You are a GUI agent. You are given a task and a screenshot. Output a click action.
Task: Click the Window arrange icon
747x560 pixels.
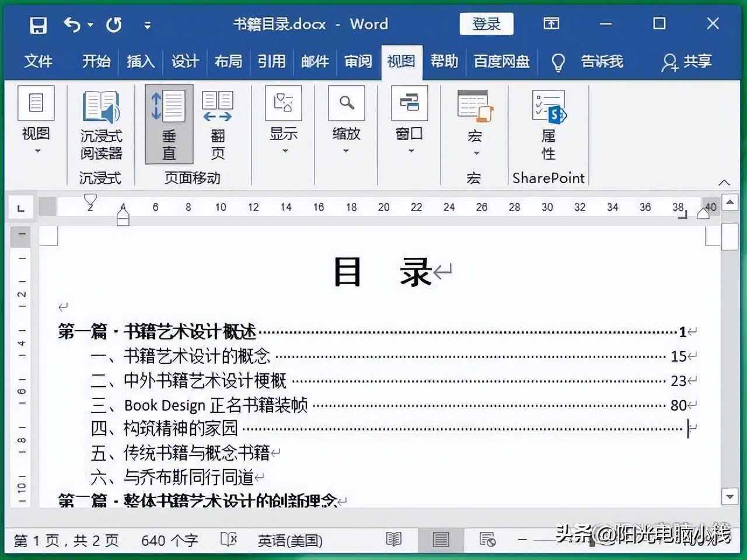(409, 103)
